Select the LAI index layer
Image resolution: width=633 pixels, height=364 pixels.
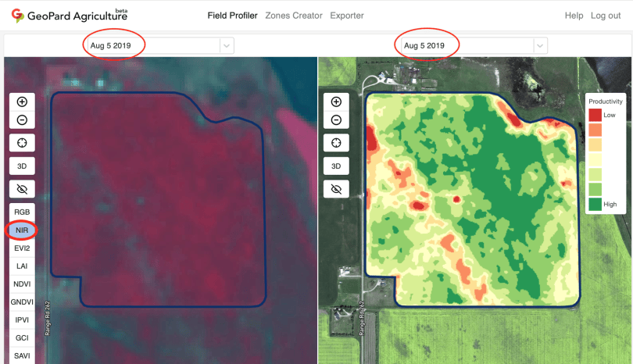pos(22,266)
